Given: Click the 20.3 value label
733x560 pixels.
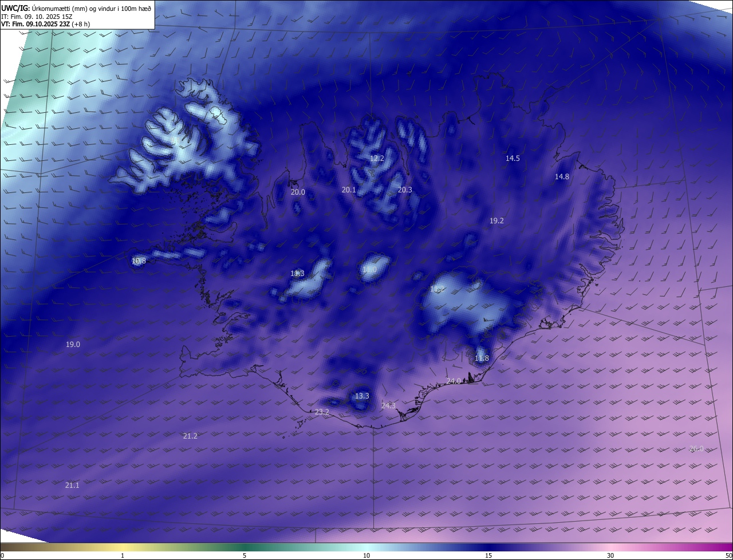Looking at the screenshot, I should point(405,190).
